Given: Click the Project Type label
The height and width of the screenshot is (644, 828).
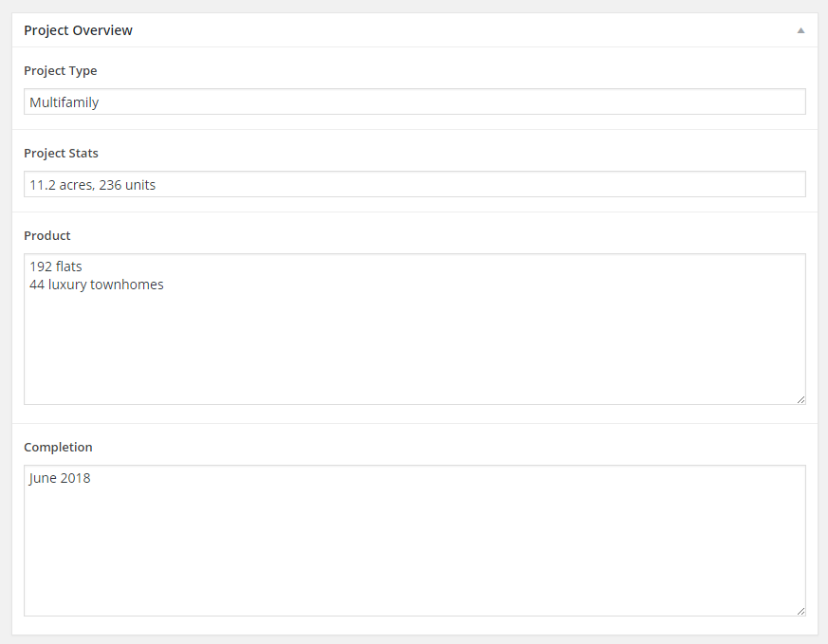Looking at the screenshot, I should [60, 71].
